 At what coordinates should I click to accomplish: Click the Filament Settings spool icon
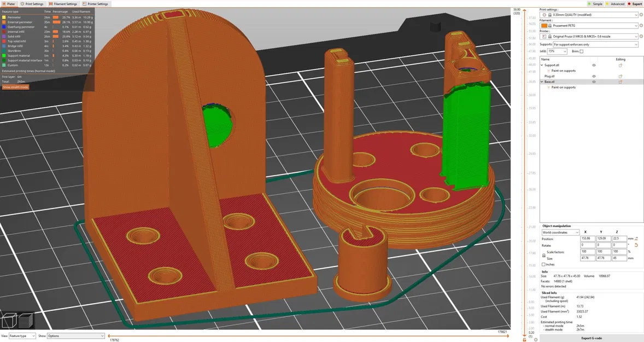50,4
